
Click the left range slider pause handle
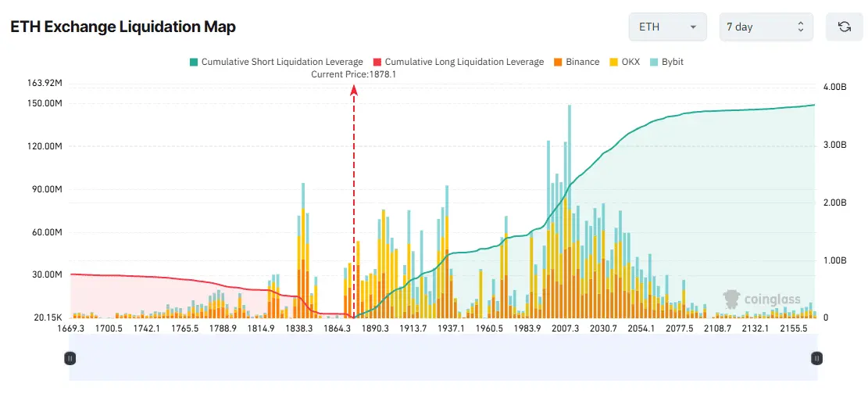70,358
